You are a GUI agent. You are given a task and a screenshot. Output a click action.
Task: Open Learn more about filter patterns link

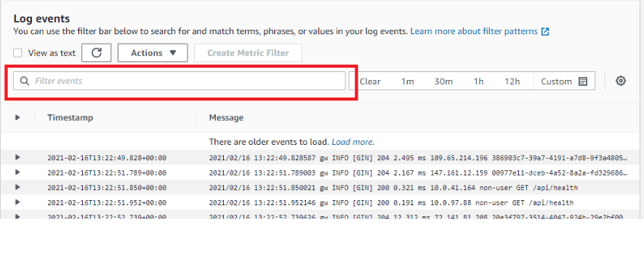[x=474, y=31]
